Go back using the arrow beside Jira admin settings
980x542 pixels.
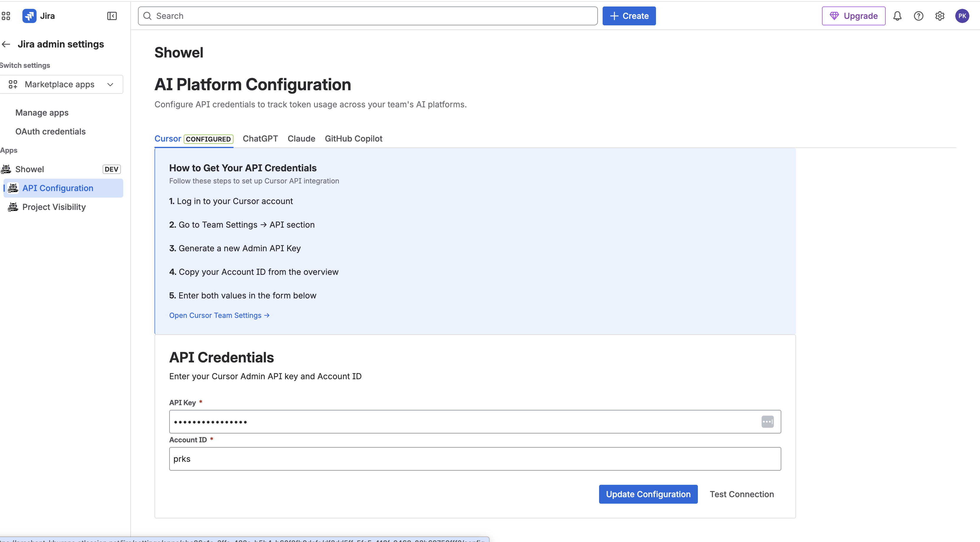click(x=6, y=44)
